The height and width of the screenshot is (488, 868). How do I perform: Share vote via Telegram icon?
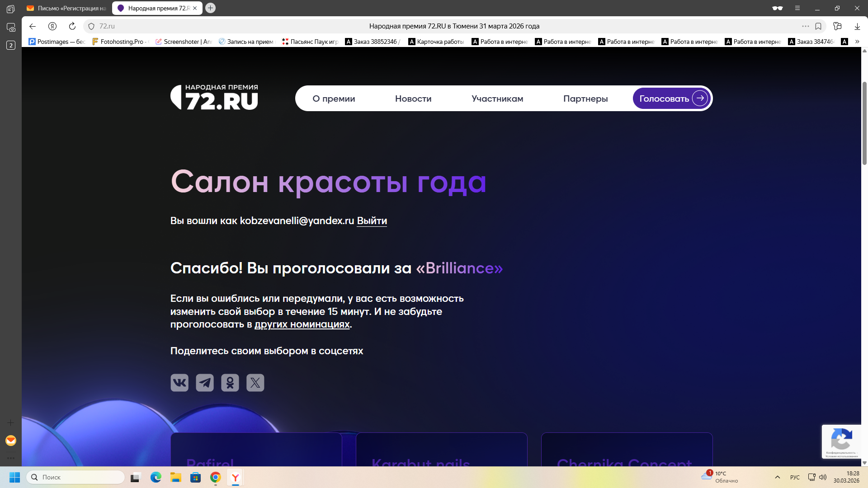click(x=205, y=383)
